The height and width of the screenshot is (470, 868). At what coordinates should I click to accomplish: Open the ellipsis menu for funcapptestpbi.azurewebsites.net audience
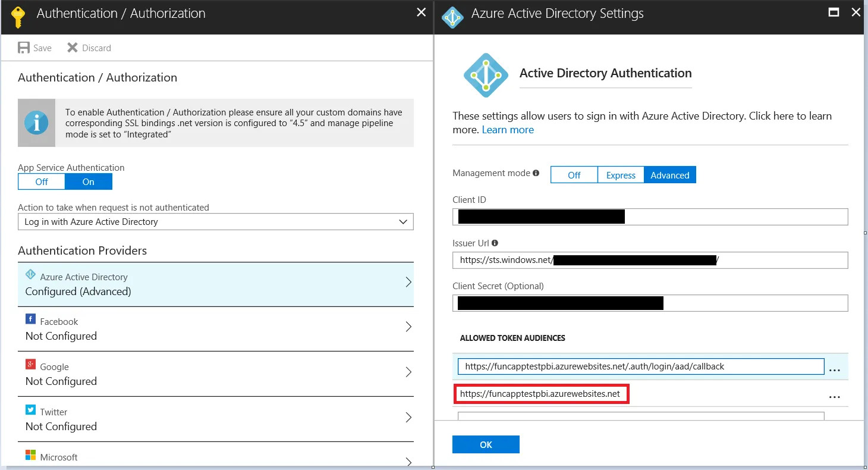pyautogui.click(x=835, y=397)
